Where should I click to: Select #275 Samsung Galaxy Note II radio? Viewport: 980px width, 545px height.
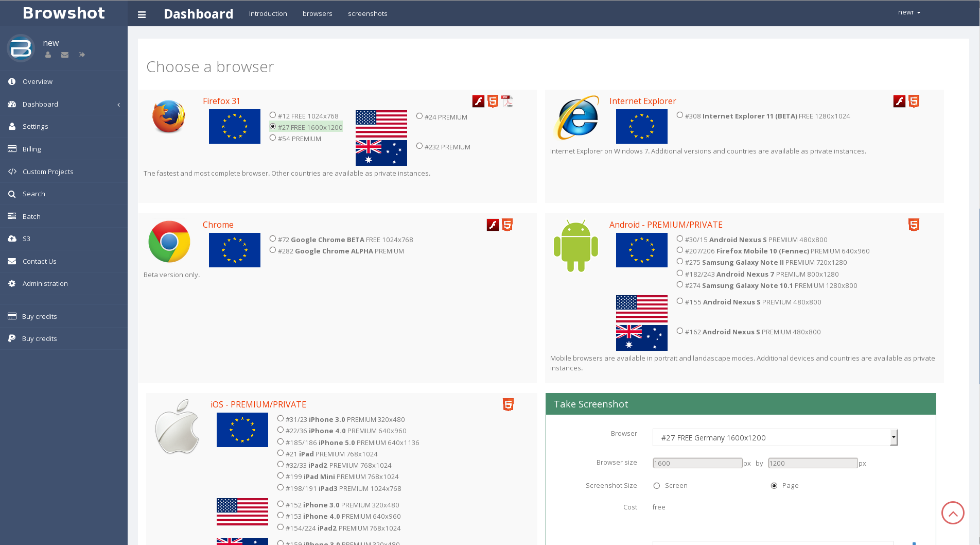tap(680, 262)
